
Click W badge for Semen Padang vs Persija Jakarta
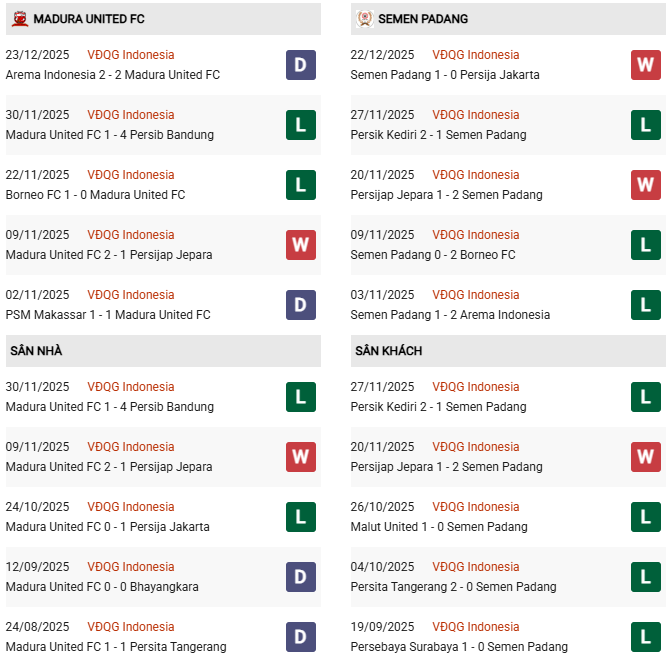645,65
